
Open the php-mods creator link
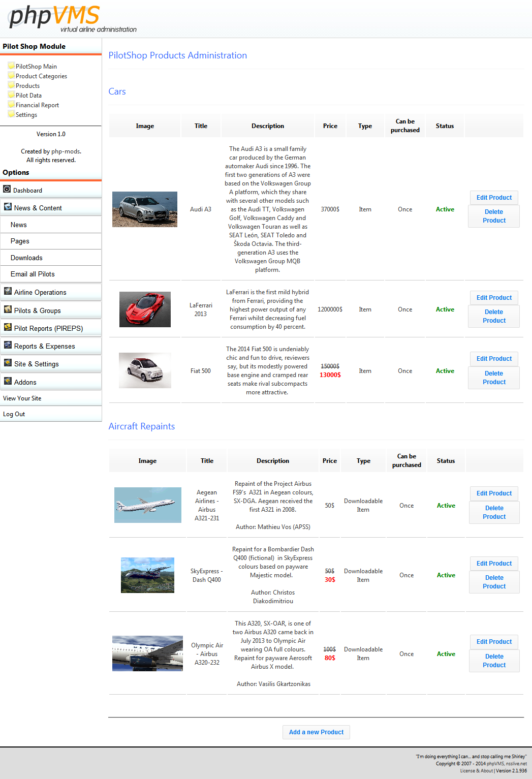tap(66, 151)
